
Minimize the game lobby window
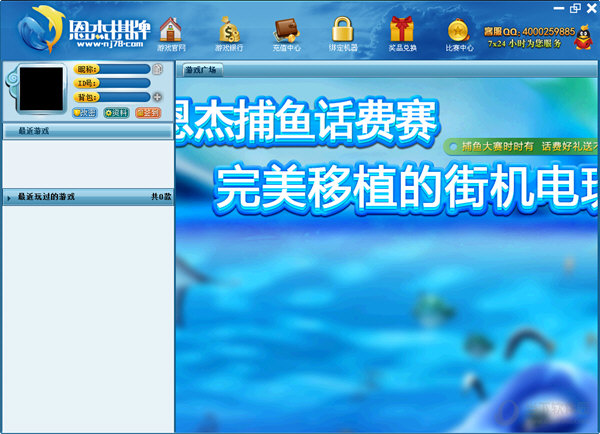click(559, 8)
